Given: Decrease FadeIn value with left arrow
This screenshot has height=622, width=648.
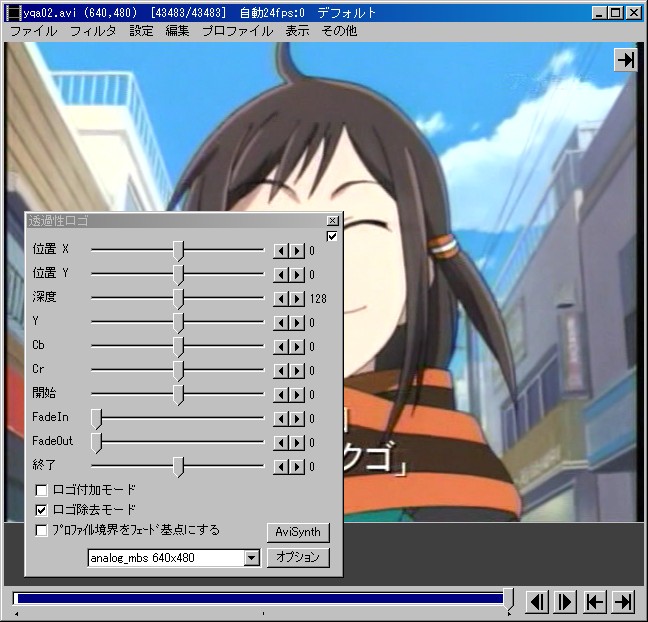Looking at the screenshot, I should pos(281,418).
